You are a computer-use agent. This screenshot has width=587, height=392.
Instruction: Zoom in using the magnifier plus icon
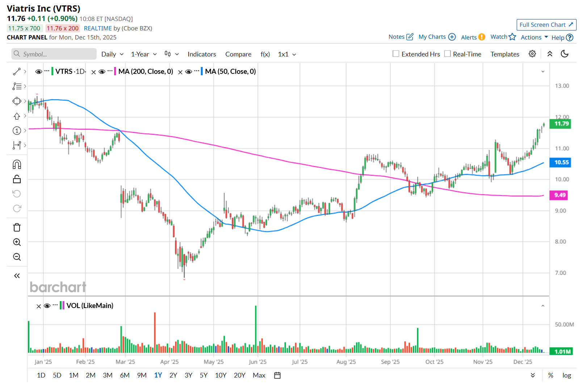pyautogui.click(x=17, y=242)
